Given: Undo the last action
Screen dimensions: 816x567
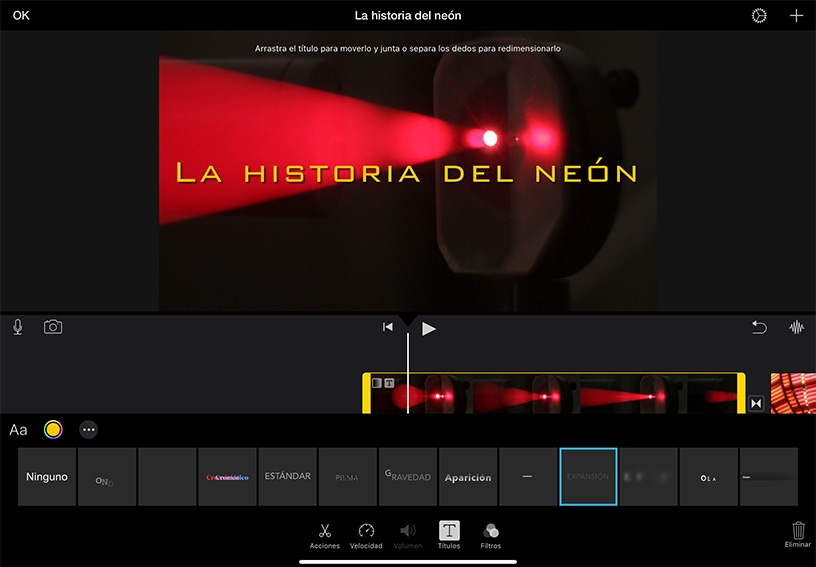Looking at the screenshot, I should coord(759,327).
